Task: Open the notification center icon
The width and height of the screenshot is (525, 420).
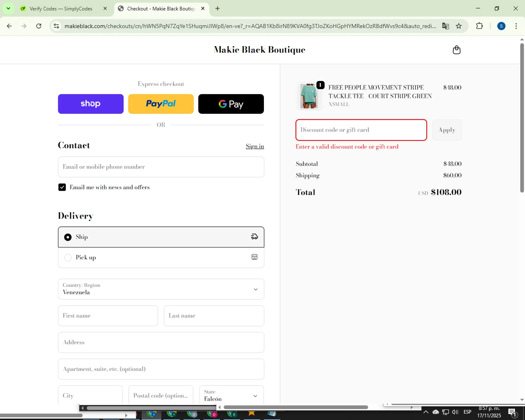Action: [512, 412]
